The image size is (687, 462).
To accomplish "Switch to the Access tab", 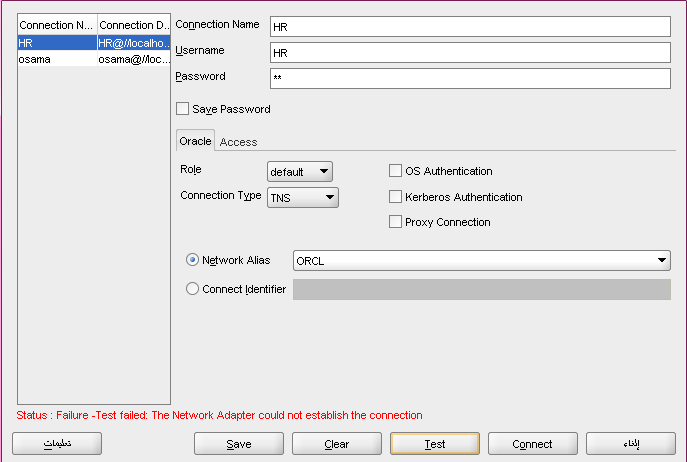I will (238, 142).
